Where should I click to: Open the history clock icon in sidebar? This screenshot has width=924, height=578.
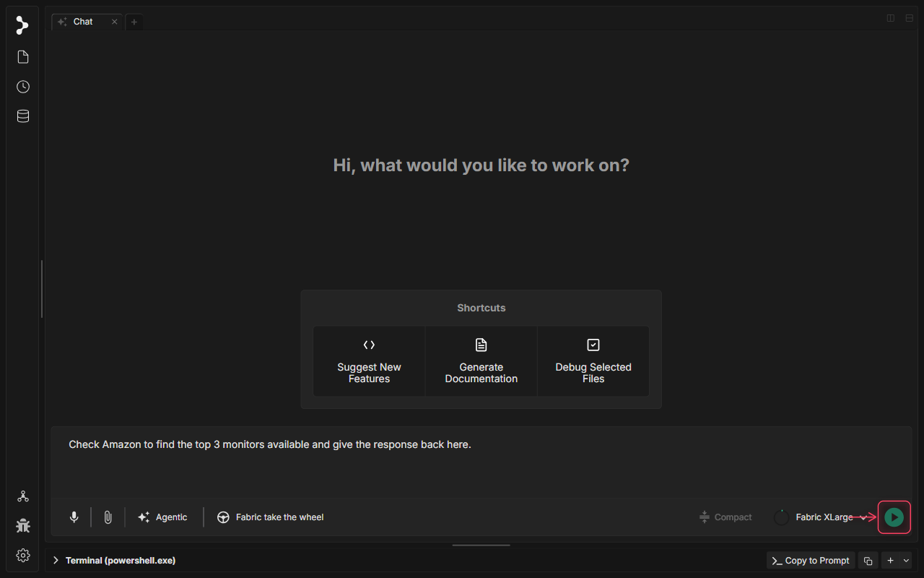pyautogui.click(x=23, y=87)
